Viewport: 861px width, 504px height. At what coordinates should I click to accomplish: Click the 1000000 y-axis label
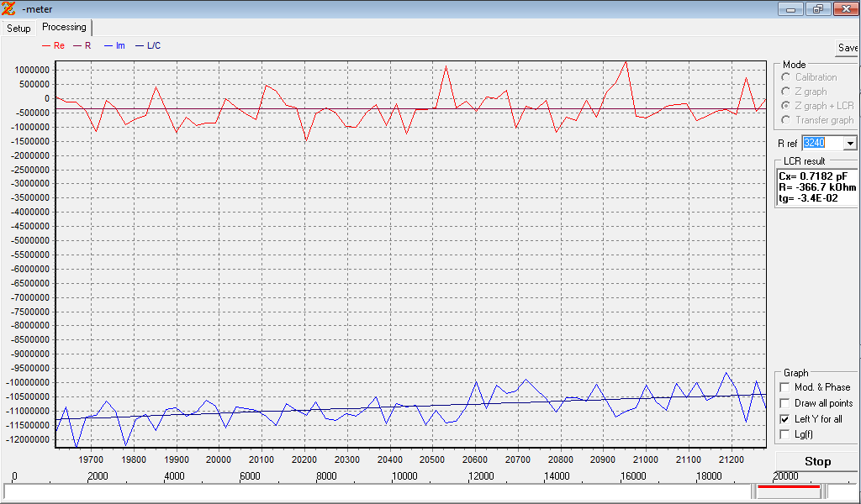pyautogui.click(x=34, y=71)
